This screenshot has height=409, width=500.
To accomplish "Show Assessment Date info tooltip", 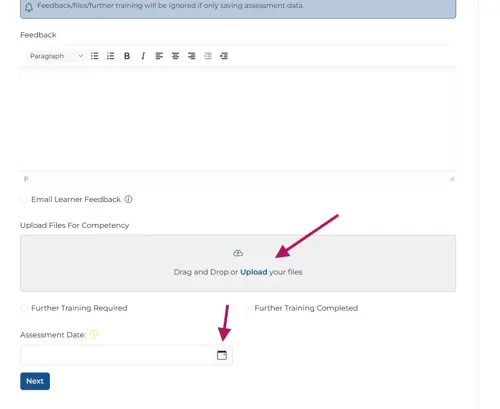I will 94,334.
